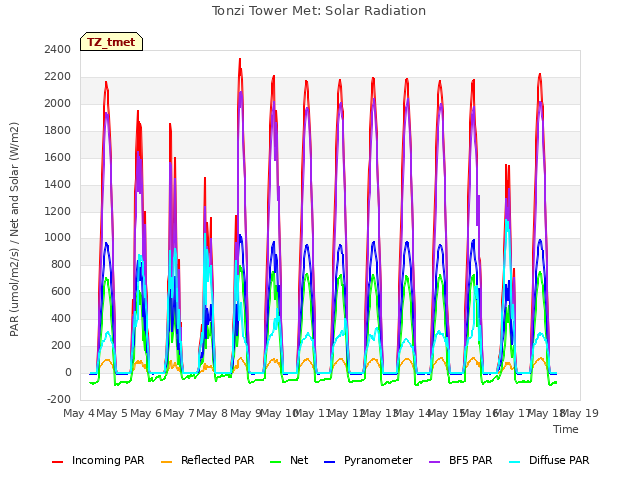Click the 600 y-axis tick label

61,291
